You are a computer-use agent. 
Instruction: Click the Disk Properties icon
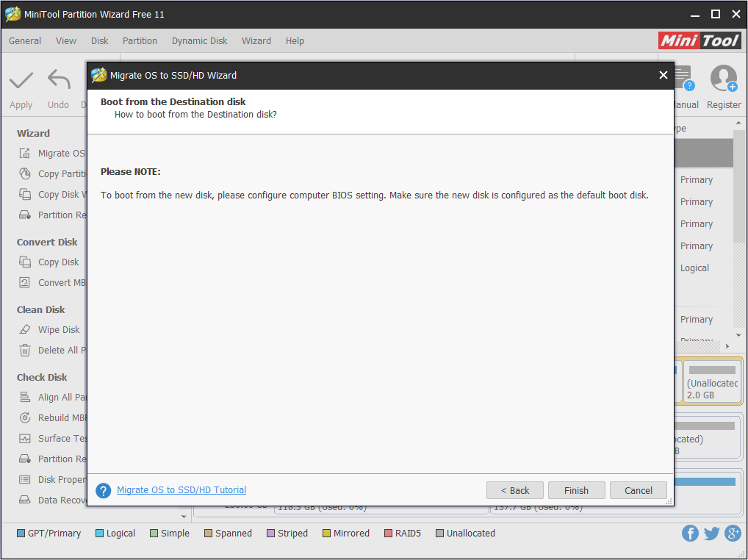click(x=25, y=479)
